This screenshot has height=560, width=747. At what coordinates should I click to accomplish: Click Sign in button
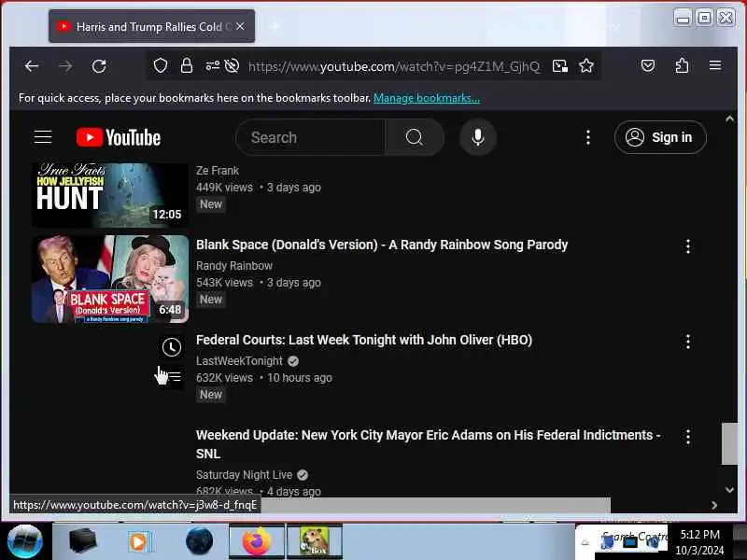pyautogui.click(x=660, y=137)
